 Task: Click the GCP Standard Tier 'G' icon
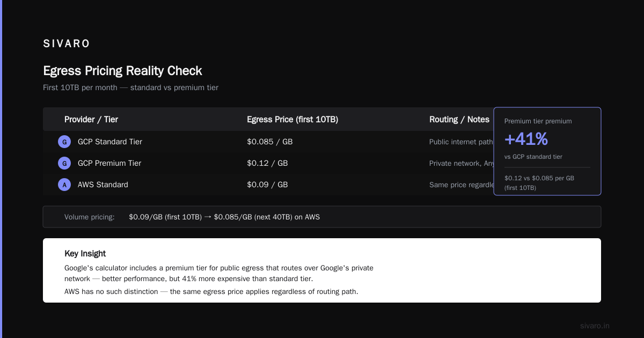(64, 142)
